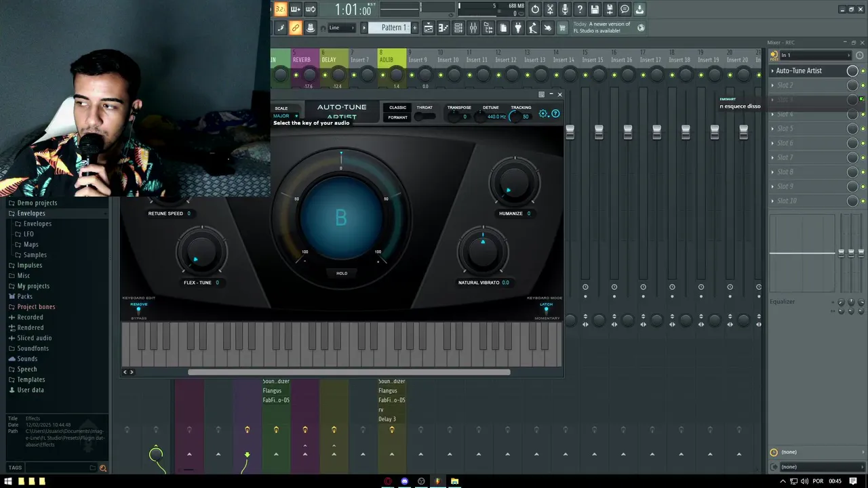Click the microphone one-click recording icon
Viewport: 868px width, 488px height.
565,9
